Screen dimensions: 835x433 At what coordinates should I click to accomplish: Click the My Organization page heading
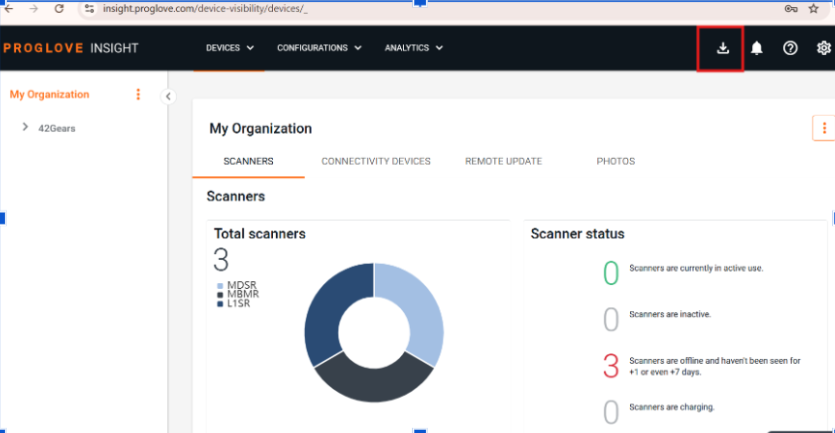260,129
